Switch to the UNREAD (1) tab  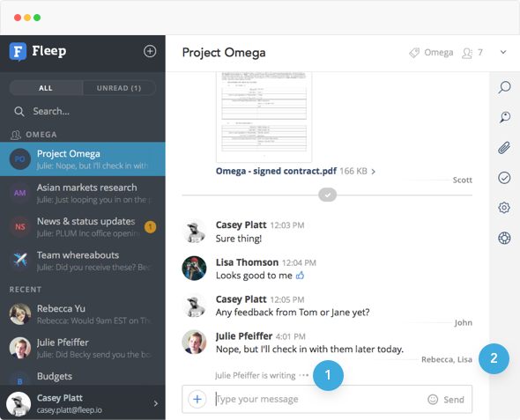(119, 88)
